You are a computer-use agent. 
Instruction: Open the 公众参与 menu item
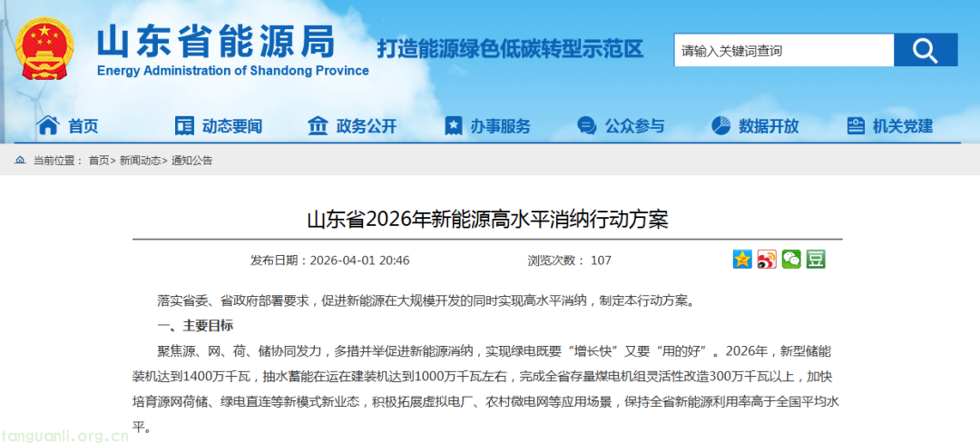pos(634,126)
